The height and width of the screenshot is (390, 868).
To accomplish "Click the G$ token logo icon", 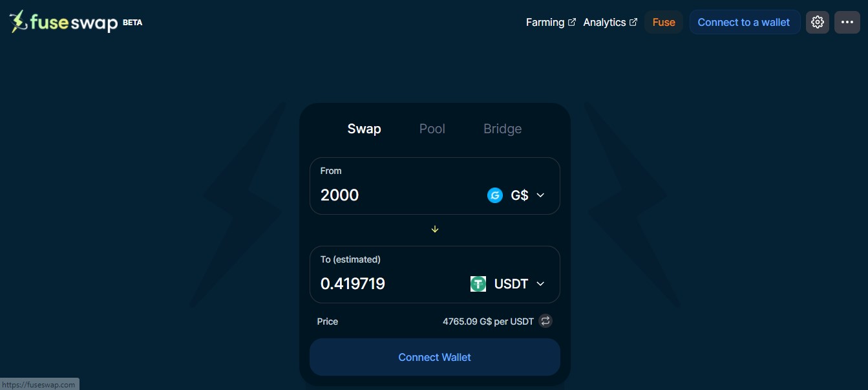I will 495,195.
